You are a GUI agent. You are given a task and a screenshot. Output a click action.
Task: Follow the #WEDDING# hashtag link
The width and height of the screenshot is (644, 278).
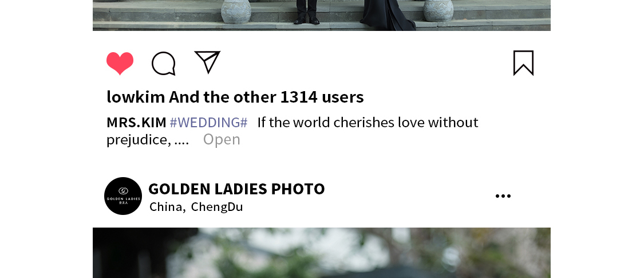pos(208,123)
